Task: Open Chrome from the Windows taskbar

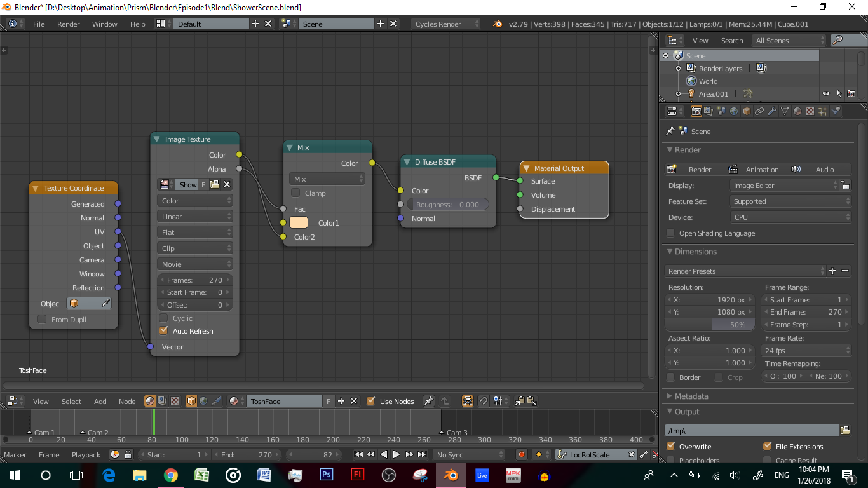Action: pos(171,475)
